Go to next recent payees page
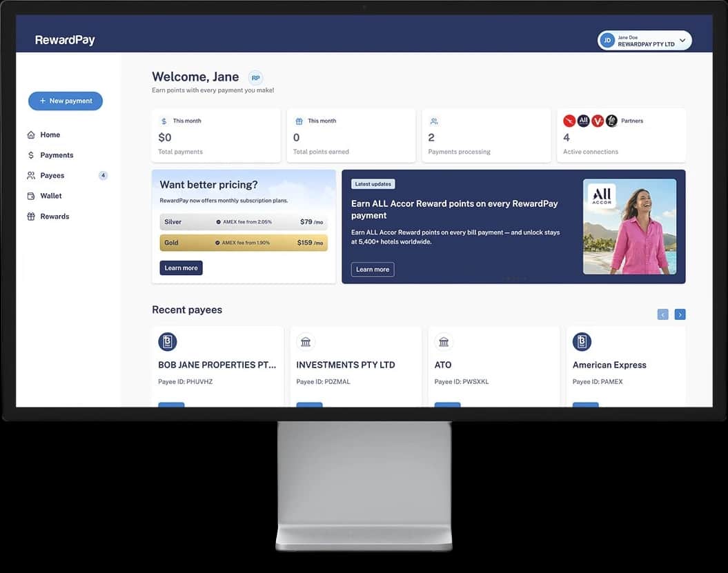 (x=680, y=314)
